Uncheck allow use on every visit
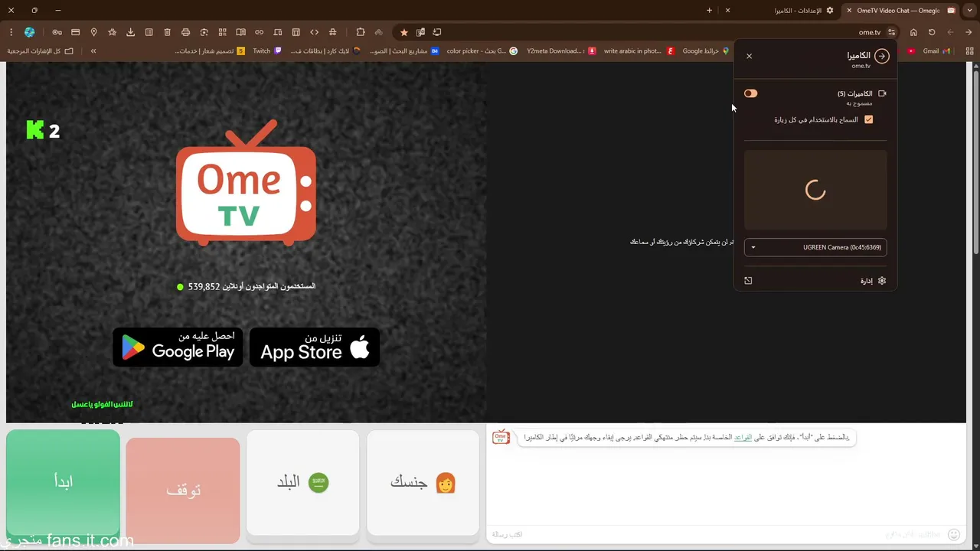 [x=868, y=119]
